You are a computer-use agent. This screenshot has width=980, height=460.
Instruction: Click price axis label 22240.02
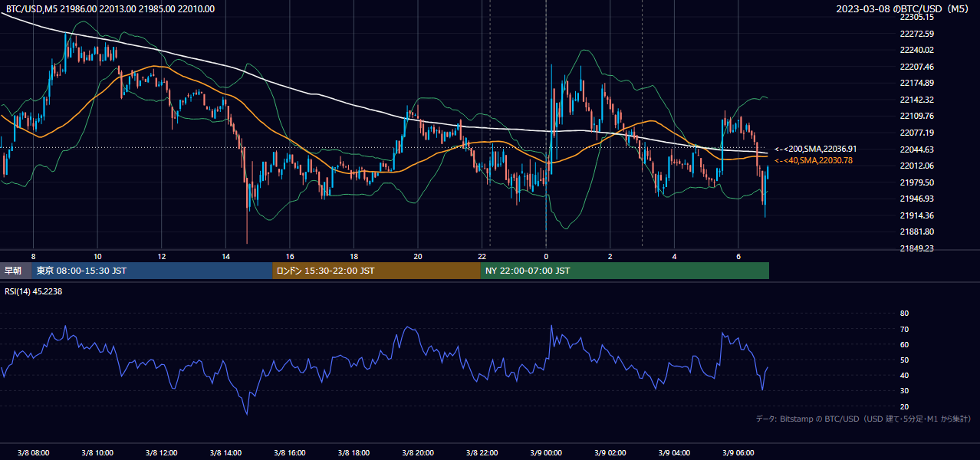point(917,50)
